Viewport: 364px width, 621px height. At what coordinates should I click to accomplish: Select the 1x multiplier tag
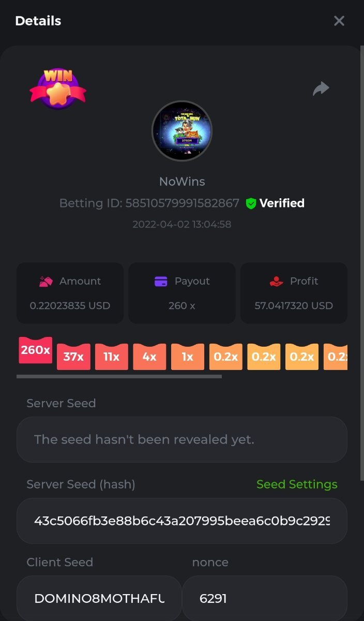coord(188,357)
